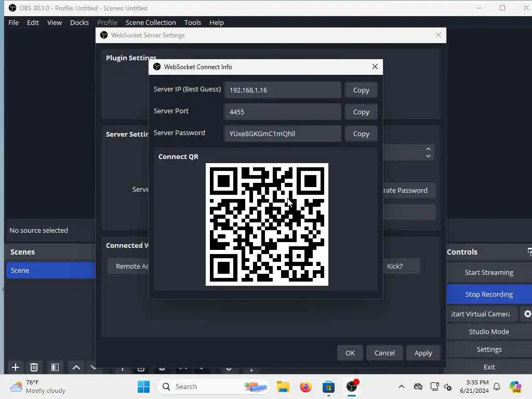Show hidden system tray icons chevron
The height and width of the screenshot is (399, 532).
pyautogui.click(x=402, y=387)
